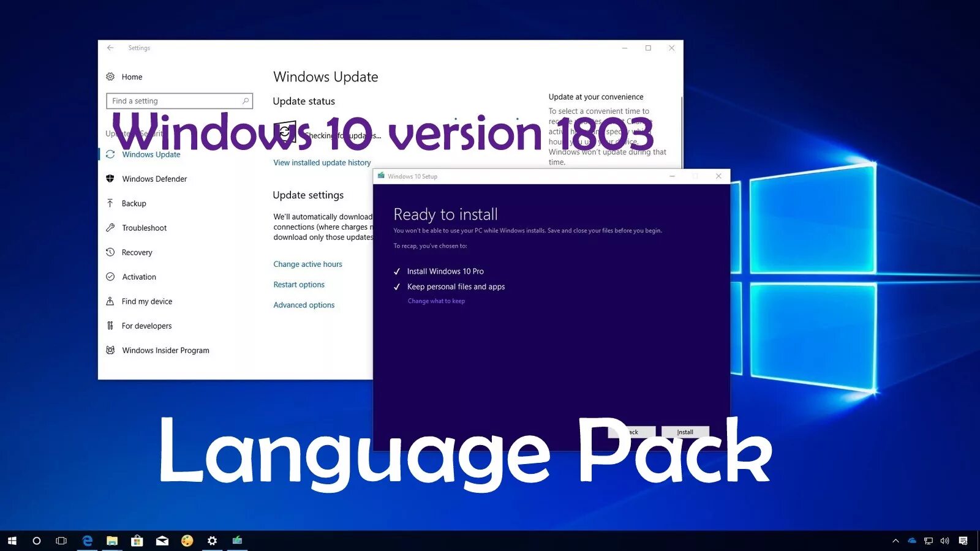Click the Windows Insider Program icon
Image resolution: width=980 pixels, height=551 pixels.
tap(110, 350)
